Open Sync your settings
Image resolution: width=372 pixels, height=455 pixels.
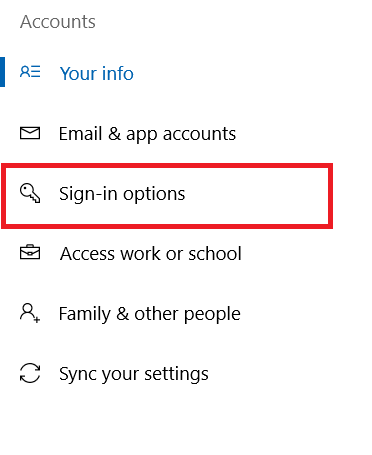tap(134, 374)
